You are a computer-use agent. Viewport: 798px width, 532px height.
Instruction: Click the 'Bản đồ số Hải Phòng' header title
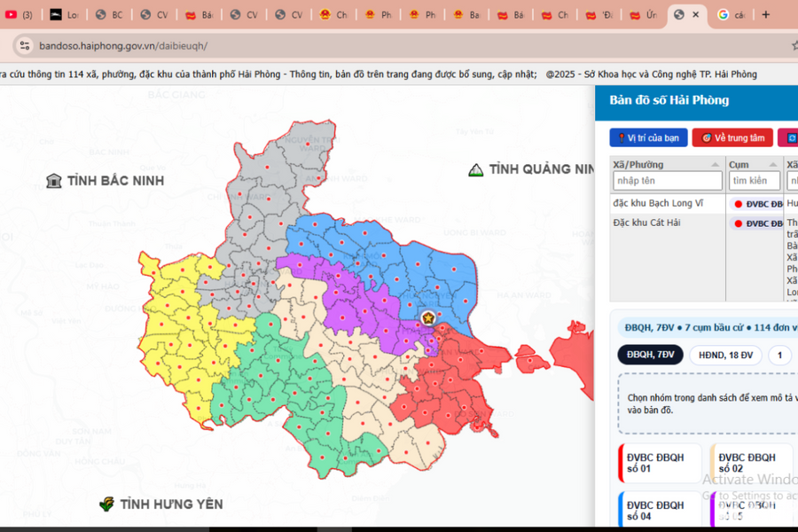click(669, 100)
